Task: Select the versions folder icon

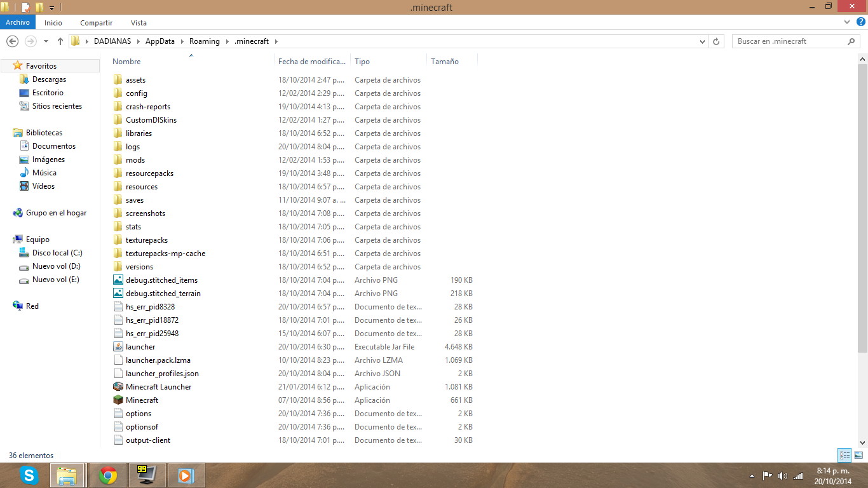Action: pos(118,267)
